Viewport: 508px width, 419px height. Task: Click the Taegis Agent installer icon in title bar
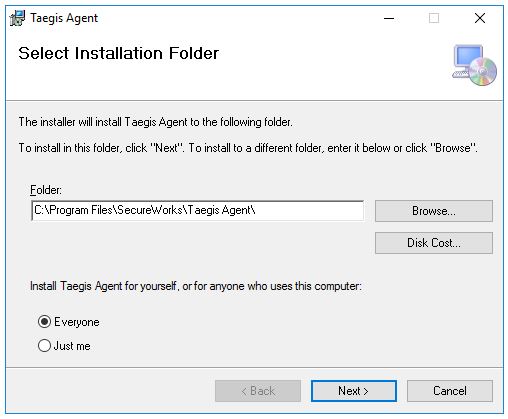click(17, 18)
